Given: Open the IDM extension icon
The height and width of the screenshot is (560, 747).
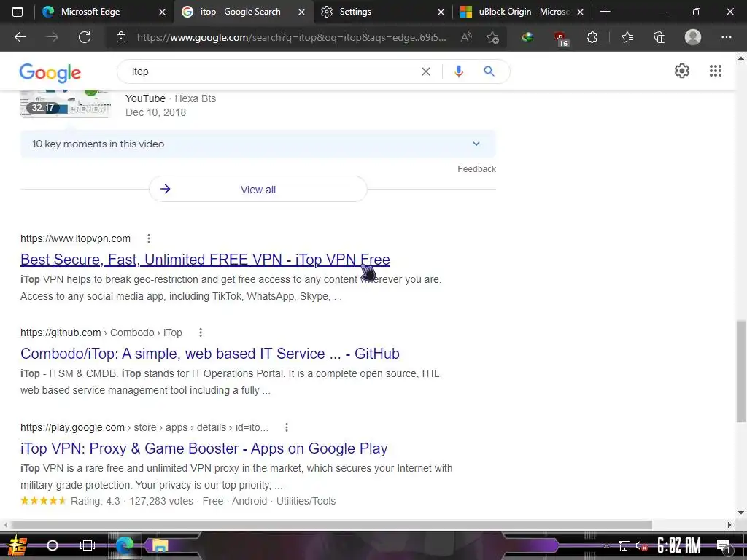Looking at the screenshot, I should (527, 37).
